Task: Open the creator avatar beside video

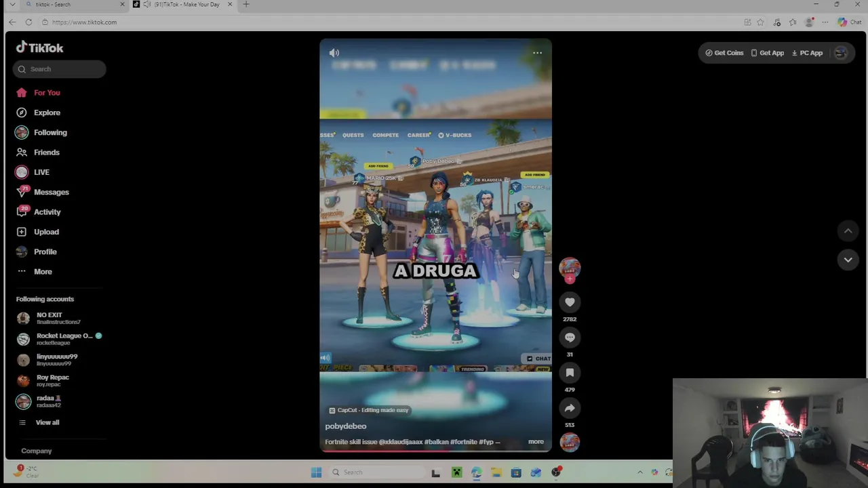Action: pyautogui.click(x=570, y=267)
